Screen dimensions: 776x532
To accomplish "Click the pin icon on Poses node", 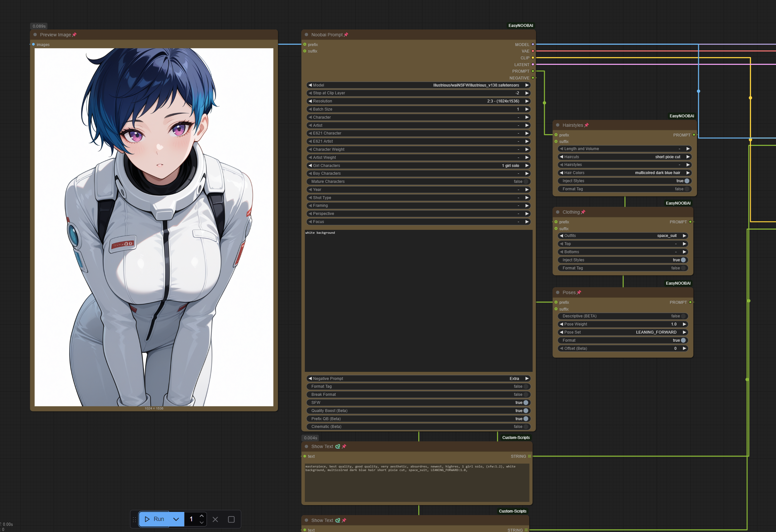I will [579, 292].
